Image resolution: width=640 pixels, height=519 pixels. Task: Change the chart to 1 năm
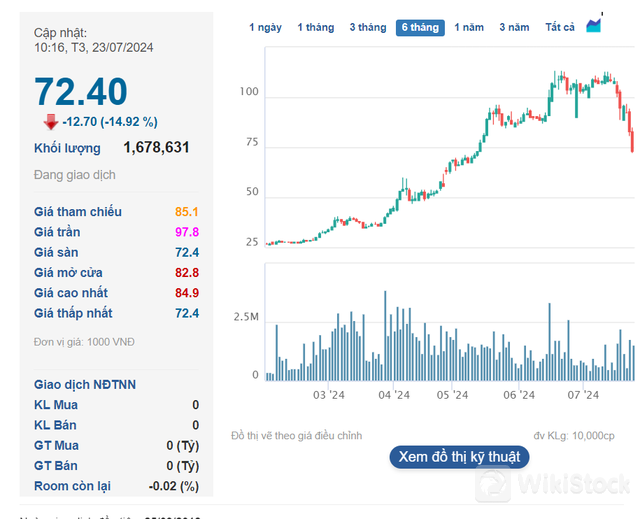tap(470, 28)
